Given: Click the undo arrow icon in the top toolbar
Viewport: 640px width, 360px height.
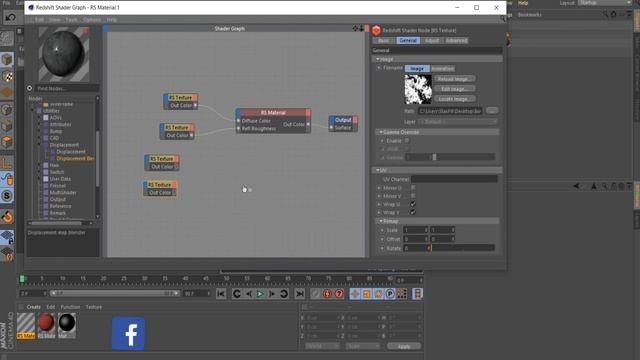Looking at the screenshot, I should (11, 17).
